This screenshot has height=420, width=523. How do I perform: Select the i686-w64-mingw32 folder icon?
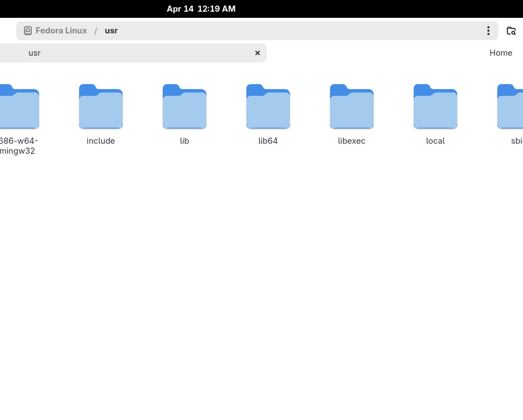(x=20, y=106)
